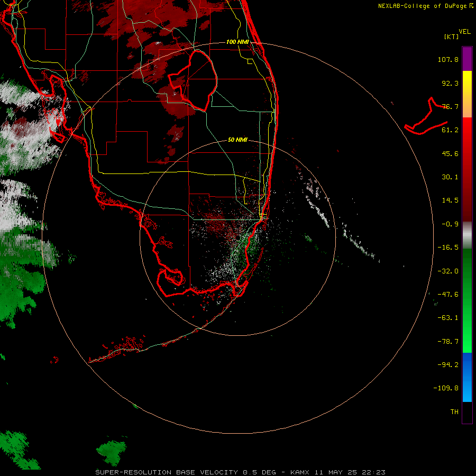The height and width of the screenshot is (476, 476).
Task: Click the purple segment of the color bar
Action: 467,59
